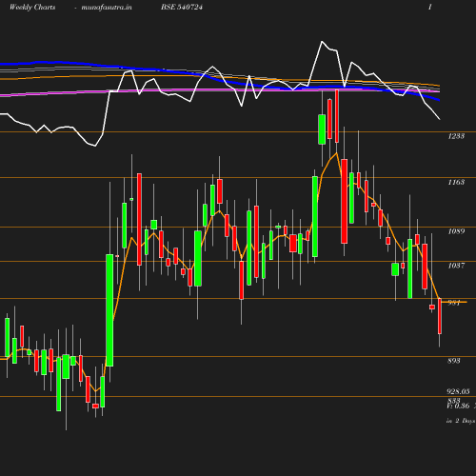Click the 'in 2 Days' text
This screenshot has width=476, height=476.
pos(461,421)
